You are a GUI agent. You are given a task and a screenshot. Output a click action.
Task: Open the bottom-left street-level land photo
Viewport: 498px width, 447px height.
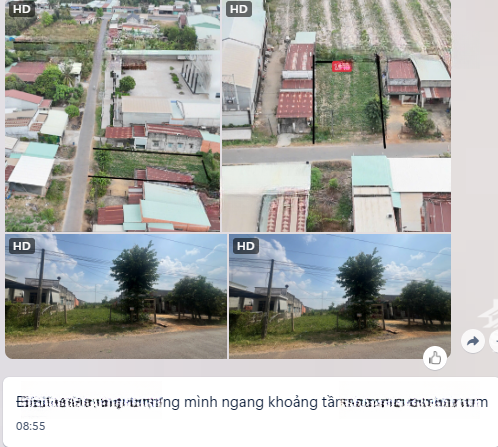(x=116, y=296)
